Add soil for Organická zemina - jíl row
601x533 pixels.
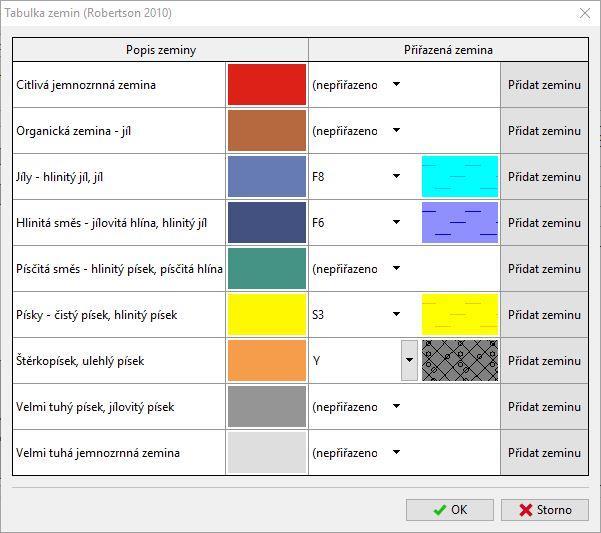tap(544, 131)
